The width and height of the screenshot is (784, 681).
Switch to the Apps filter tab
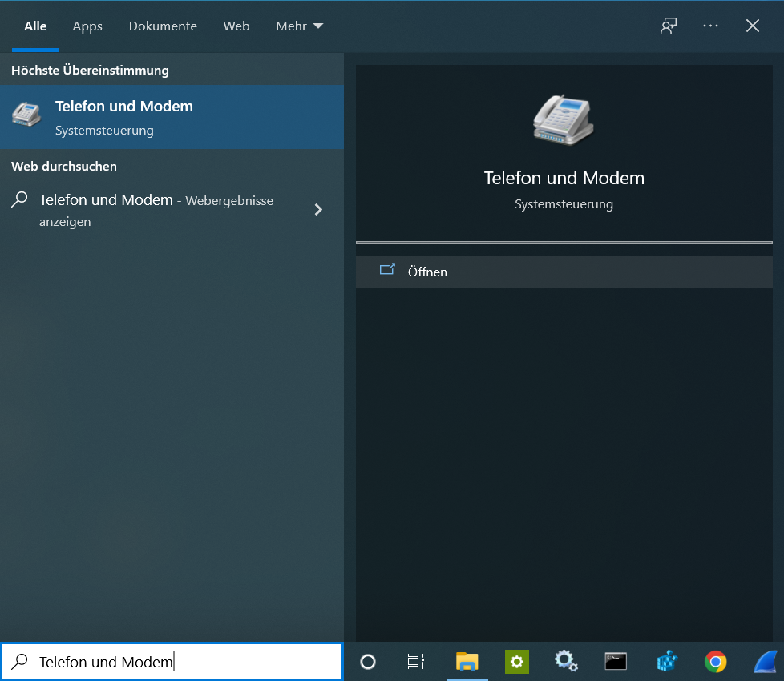(87, 26)
